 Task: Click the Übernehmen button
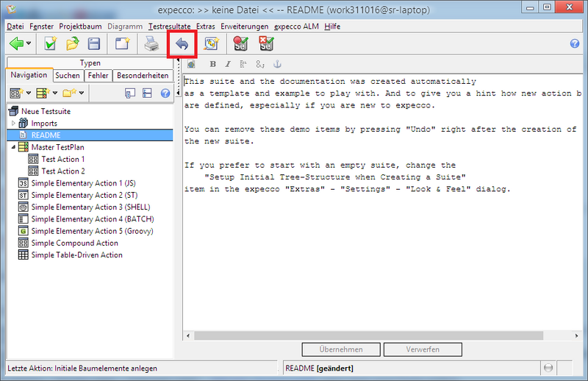[341, 349]
